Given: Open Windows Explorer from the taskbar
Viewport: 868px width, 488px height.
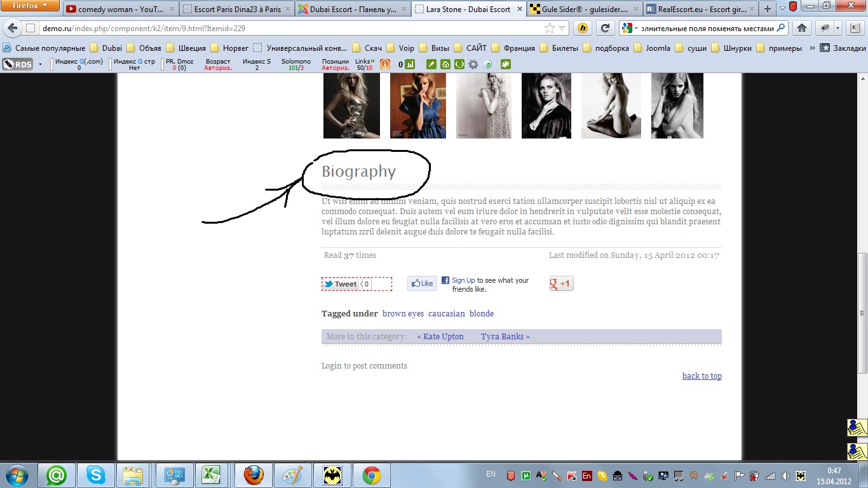Looking at the screenshot, I should tap(133, 475).
